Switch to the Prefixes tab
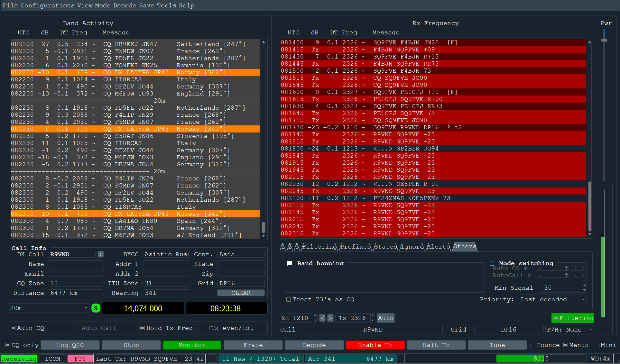 pyautogui.click(x=356, y=247)
